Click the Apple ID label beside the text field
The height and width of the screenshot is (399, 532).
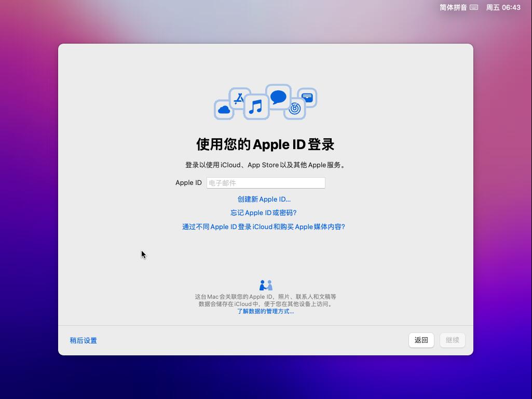click(x=188, y=182)
